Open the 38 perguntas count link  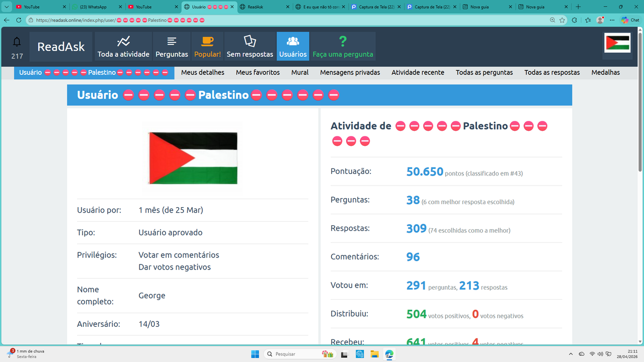413,200
